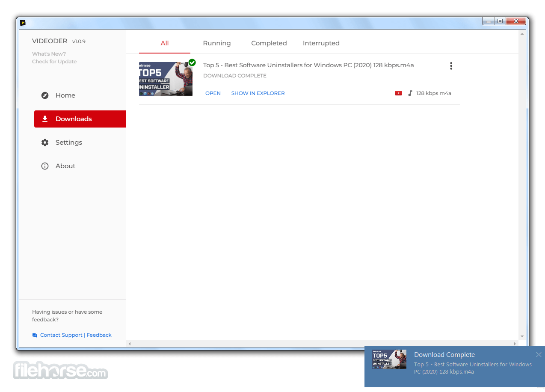Viewport: 545px width, 392px height.
Task: Click the horizontal scrollbar left arrow
Action: point(130,344)
